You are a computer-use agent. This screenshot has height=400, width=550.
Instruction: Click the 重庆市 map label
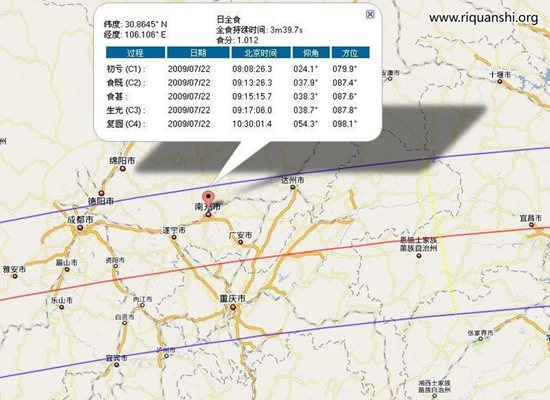233,299
